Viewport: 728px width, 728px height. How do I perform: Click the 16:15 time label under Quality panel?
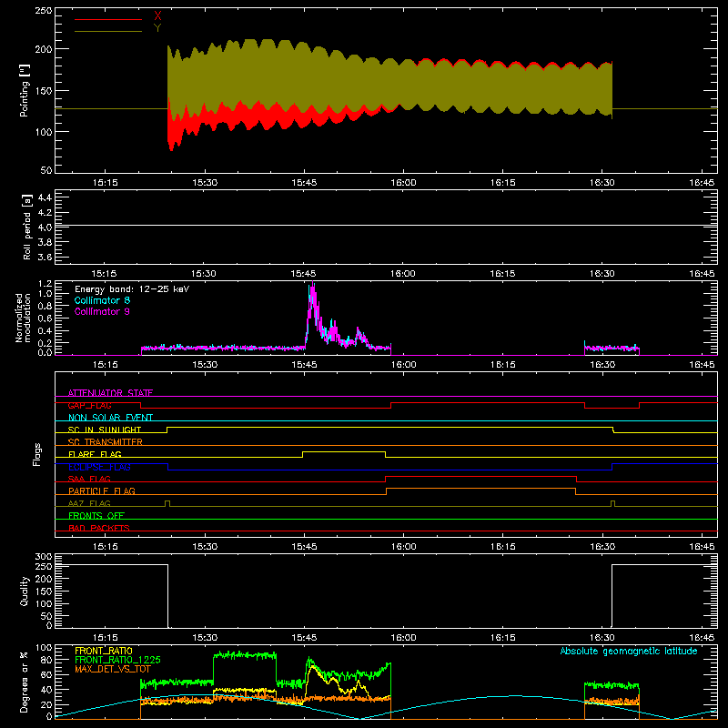(502, 638)
